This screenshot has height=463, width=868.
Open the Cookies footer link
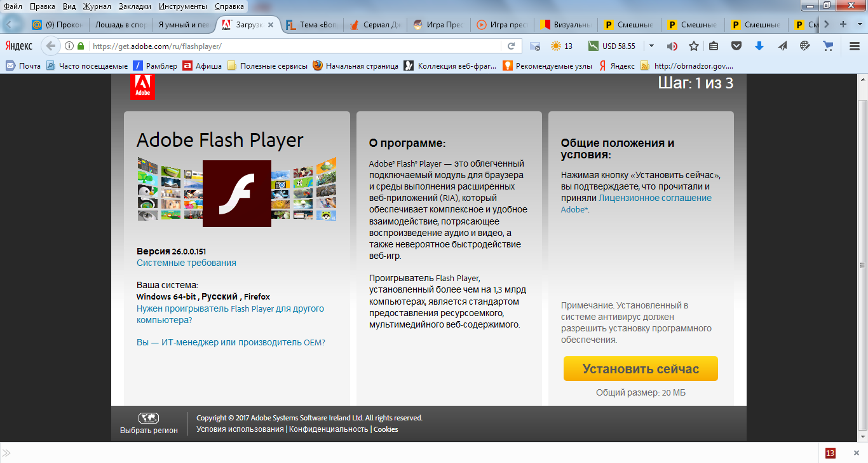pos(386,429)
